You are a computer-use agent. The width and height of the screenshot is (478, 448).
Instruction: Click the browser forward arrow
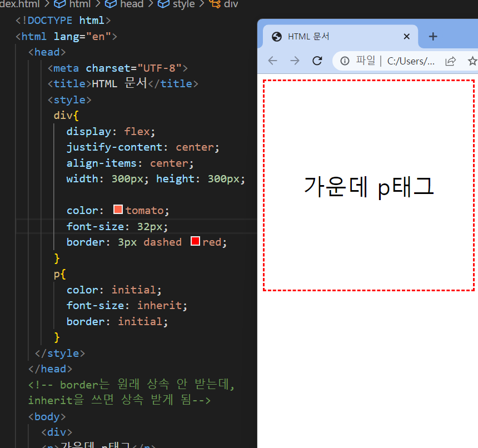click(x=295, y=61)
